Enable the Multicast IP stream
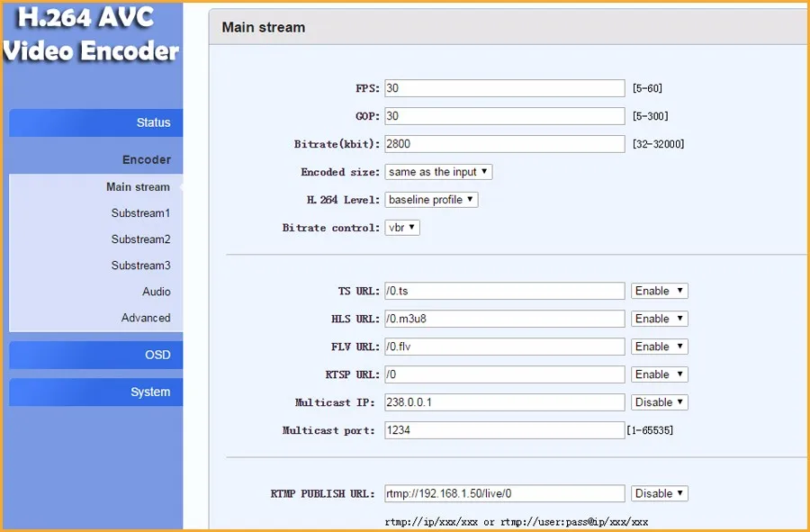The image size is (810, 532). pyautogui.click(x=660, y=401)
